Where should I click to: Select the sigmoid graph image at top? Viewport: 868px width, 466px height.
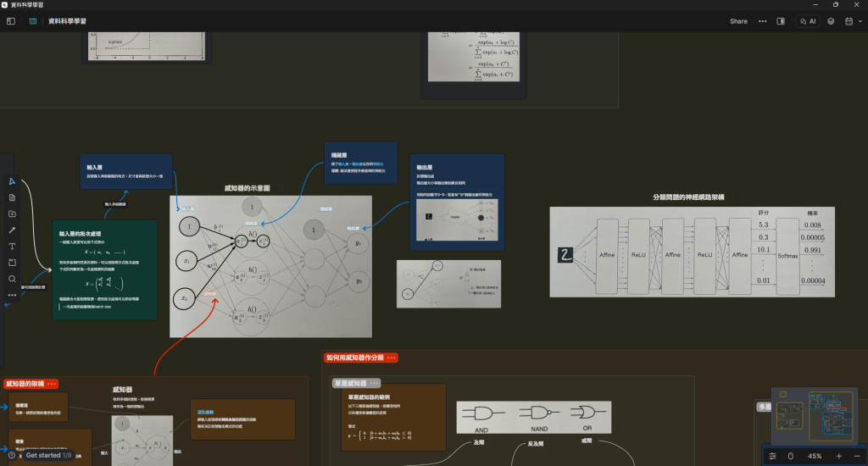coord(146,46)
